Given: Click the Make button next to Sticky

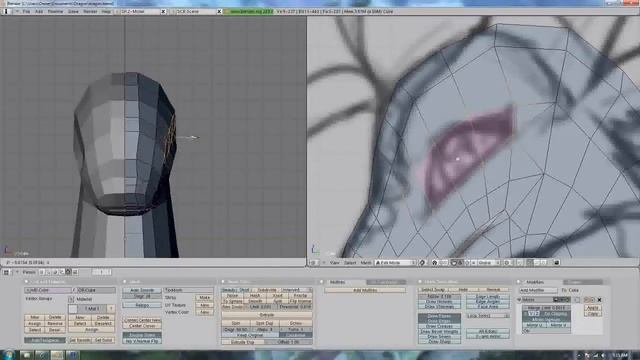Looking at the screenshot, I should pyautogui.click(x=204, y=298).
